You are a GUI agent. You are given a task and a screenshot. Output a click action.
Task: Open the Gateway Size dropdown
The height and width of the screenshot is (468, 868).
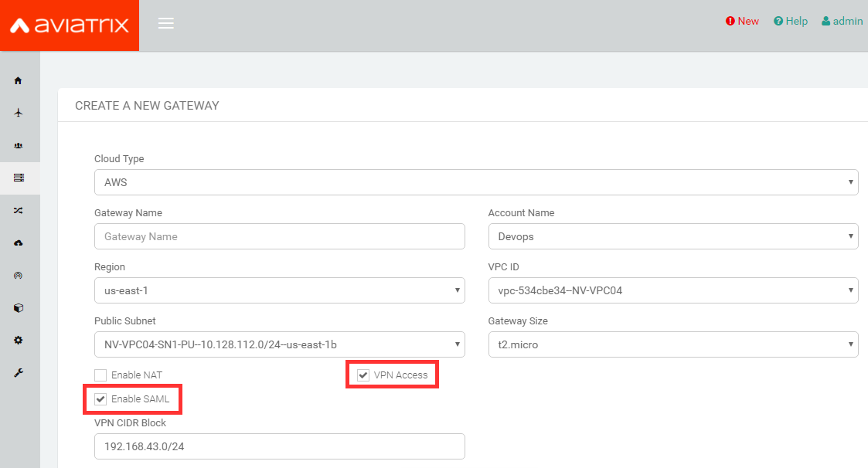coord(672,345)
